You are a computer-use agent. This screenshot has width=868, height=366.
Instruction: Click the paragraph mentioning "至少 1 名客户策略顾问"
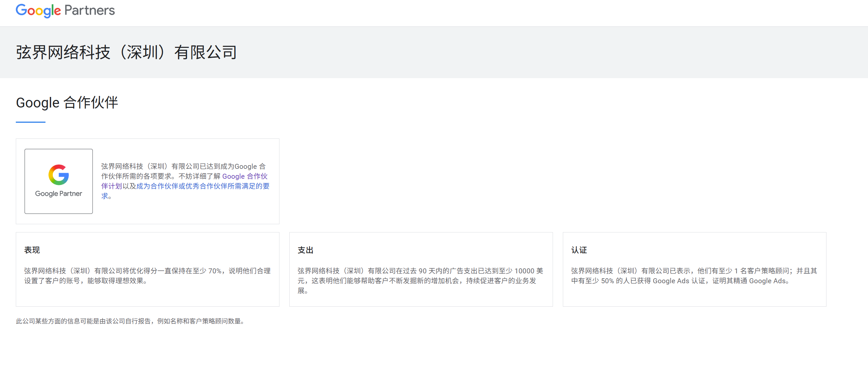694,276
